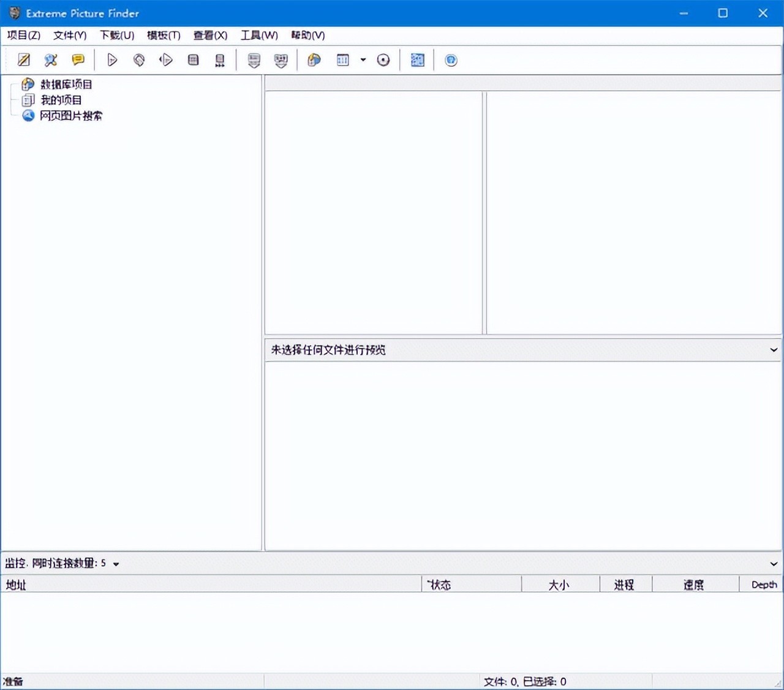Click the circular target icon in toolbar
The height and width of the screenshot is (690, 784).
tap(383, 60)
